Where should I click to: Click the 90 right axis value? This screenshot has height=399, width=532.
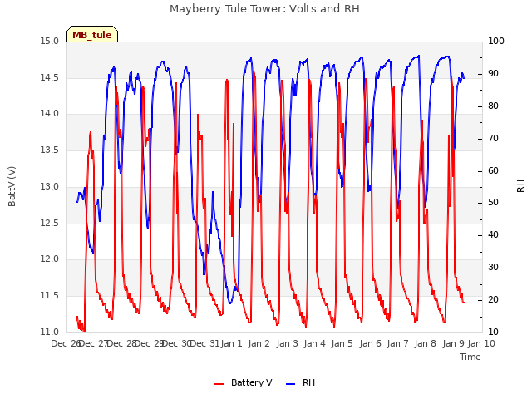[493, 74]
